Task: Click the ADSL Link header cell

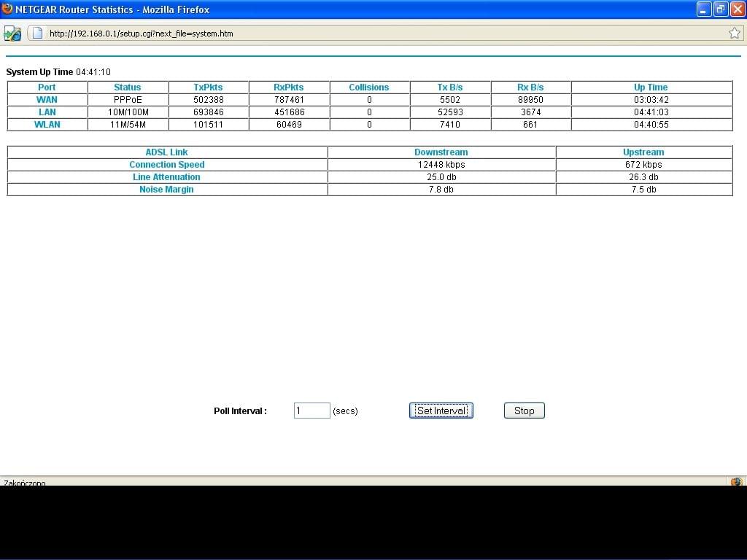Action: [166, 152]
